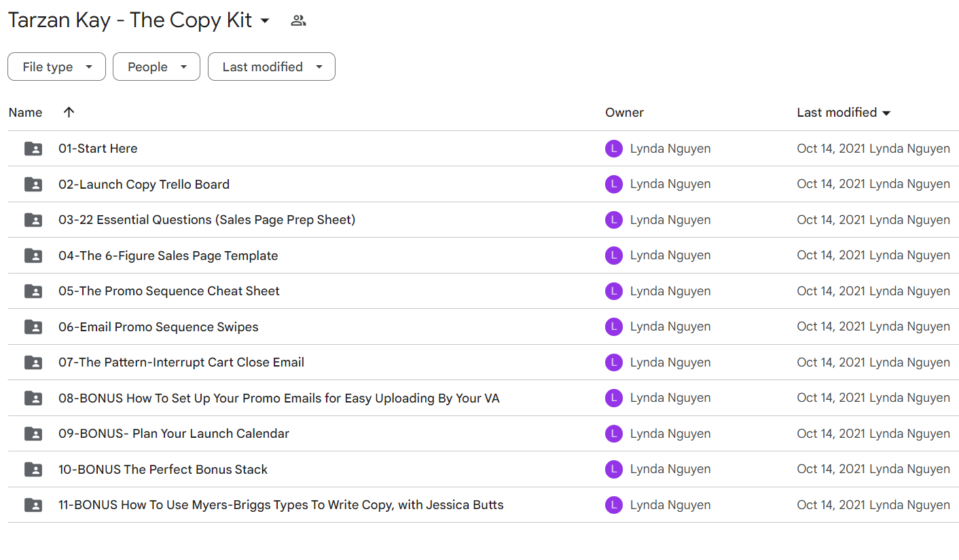Image resolution: width=959 pixels, height=560 pixels.
Task: Click owner Lynda Nguyen in the 05-The Promo Sequence row
Action: click(x=670, y=291)
